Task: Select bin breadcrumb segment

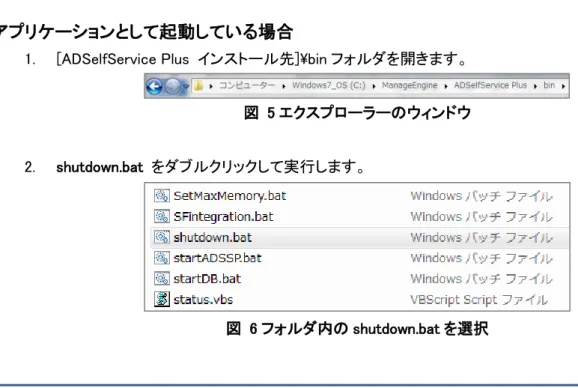Action: [x=549, y=85]
